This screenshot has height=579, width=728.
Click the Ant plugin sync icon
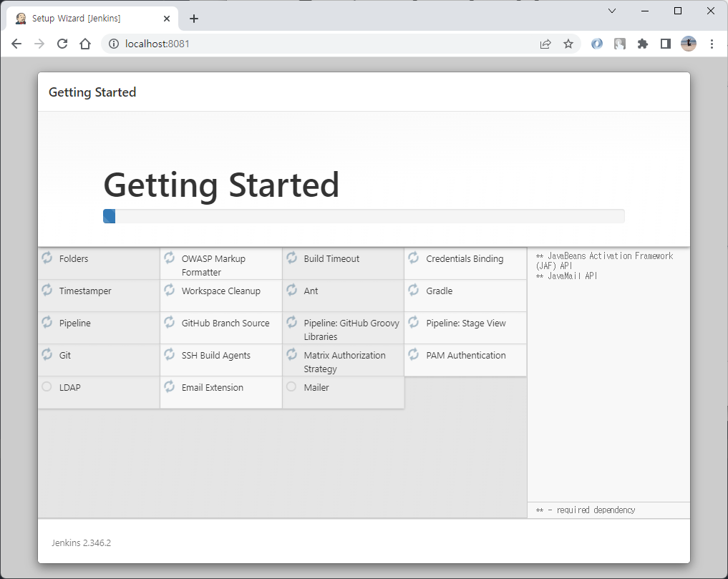click(291, 290)
